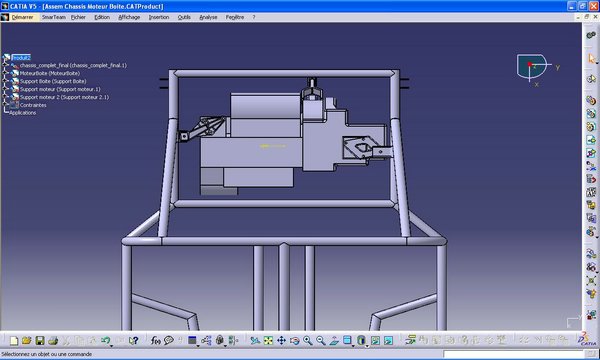
Task: Open the Fenêtre menu
Action: click(235, 17)
